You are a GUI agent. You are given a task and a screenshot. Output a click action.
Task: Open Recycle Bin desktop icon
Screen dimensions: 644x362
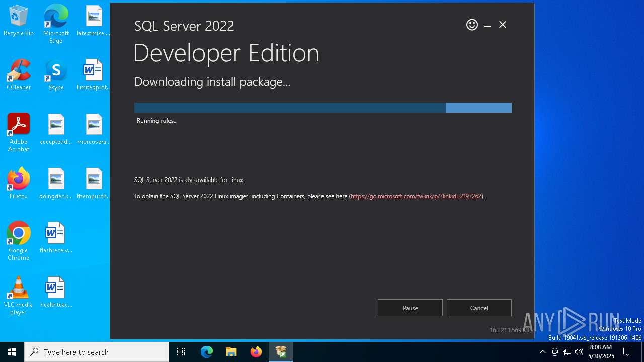(19, 21)
